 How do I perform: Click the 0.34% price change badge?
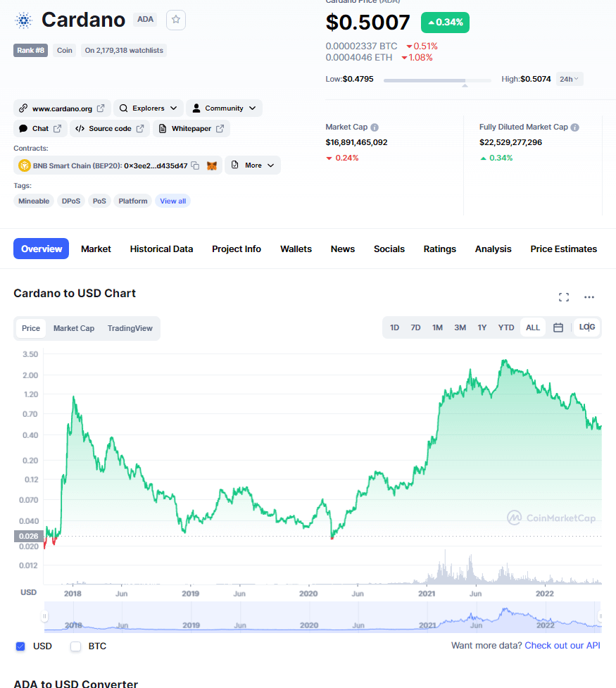445,23
